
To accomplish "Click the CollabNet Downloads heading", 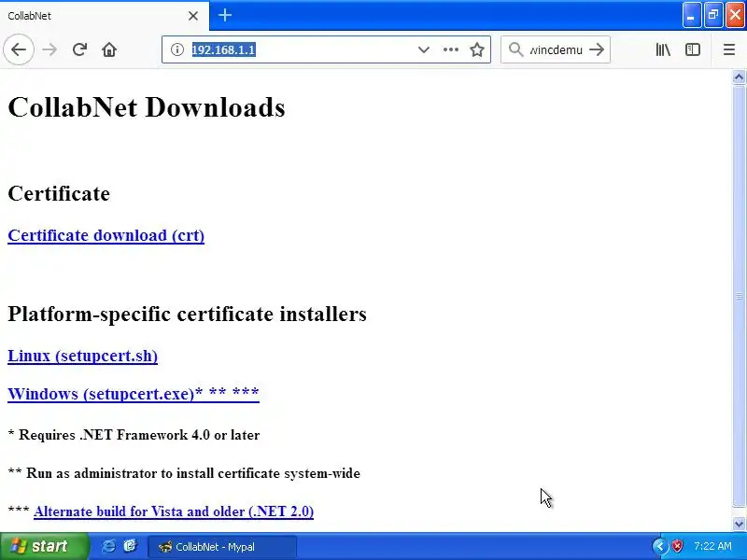I will coord(147,107).
